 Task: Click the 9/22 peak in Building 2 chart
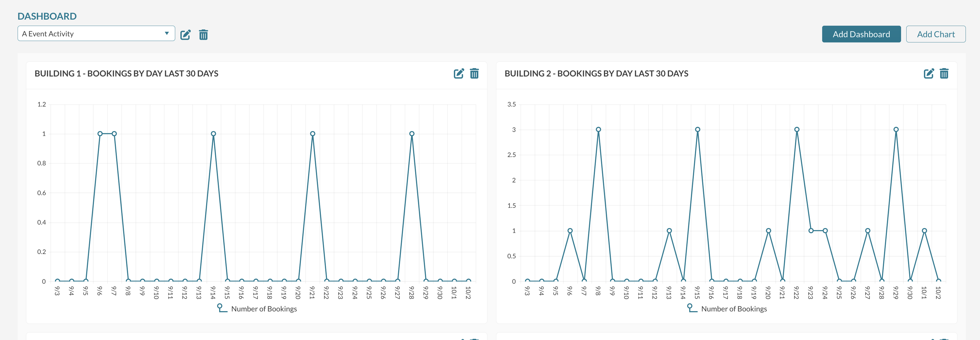[x=797, y=130]
